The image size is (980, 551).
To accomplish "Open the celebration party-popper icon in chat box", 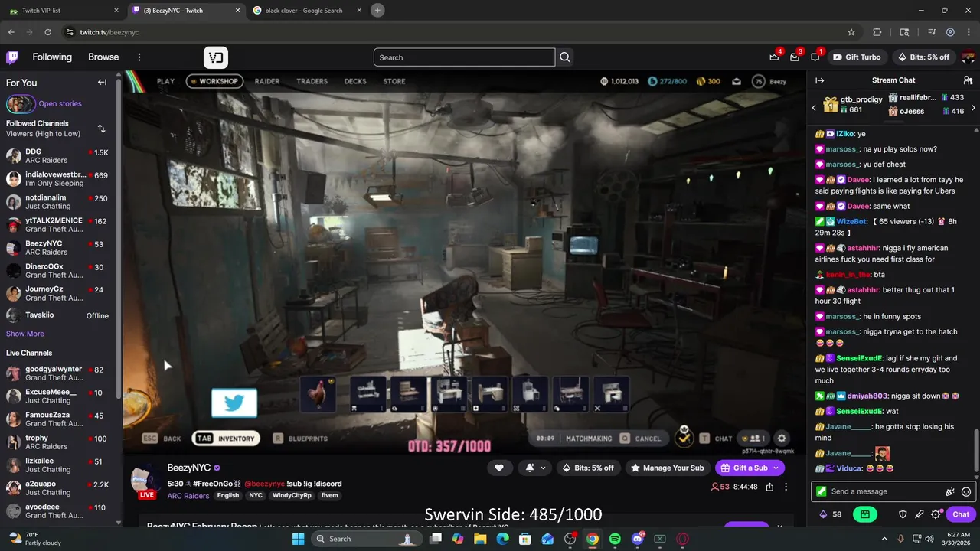I will (950, 492).
